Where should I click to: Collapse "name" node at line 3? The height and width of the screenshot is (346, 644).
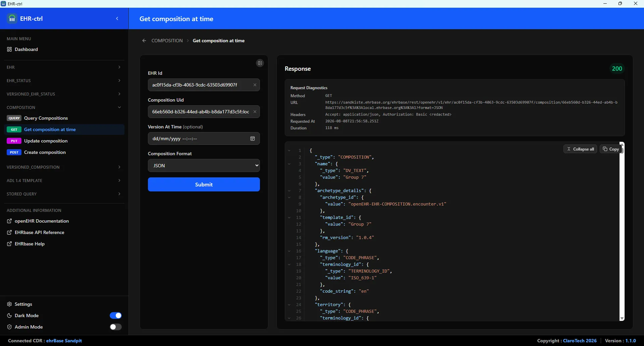point(289,164)
